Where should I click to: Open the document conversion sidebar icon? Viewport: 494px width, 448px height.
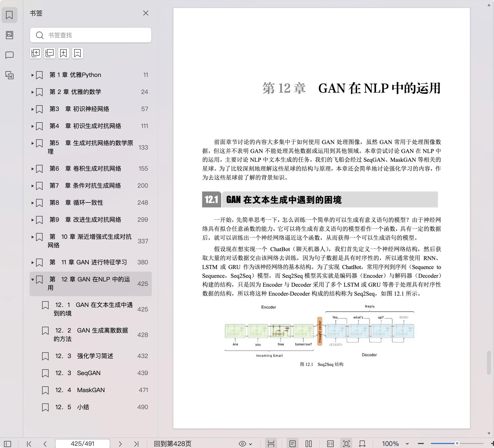[x=10, y=75]
